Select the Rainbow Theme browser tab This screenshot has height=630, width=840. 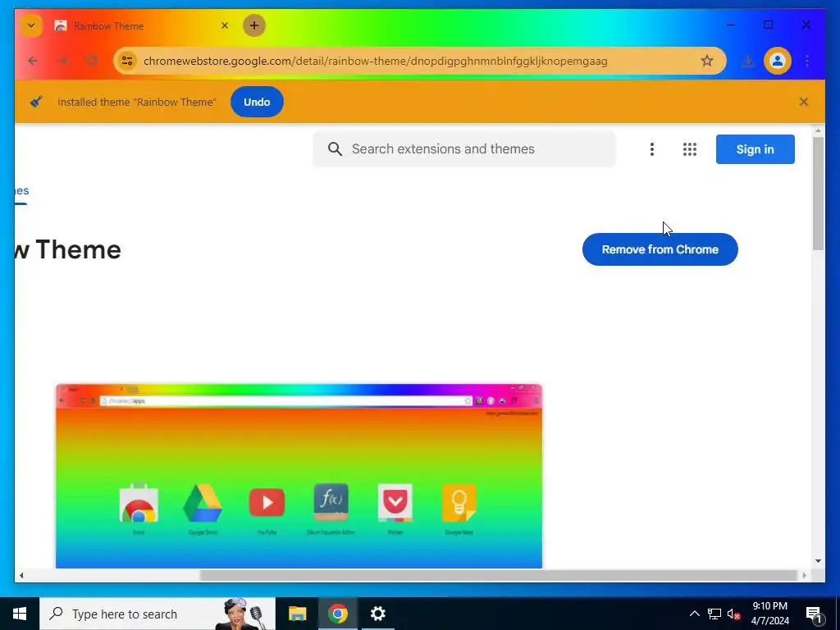(143, 25)
